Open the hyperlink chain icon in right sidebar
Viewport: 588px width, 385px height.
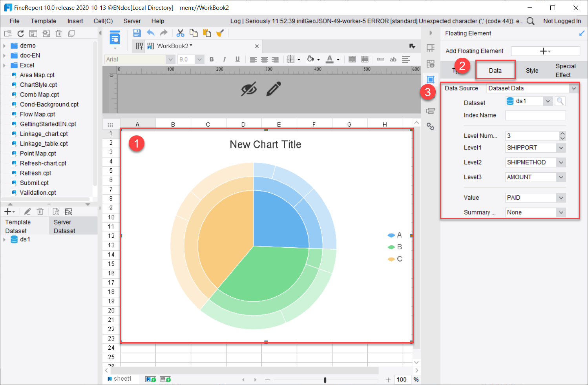(x=431, y=127)
